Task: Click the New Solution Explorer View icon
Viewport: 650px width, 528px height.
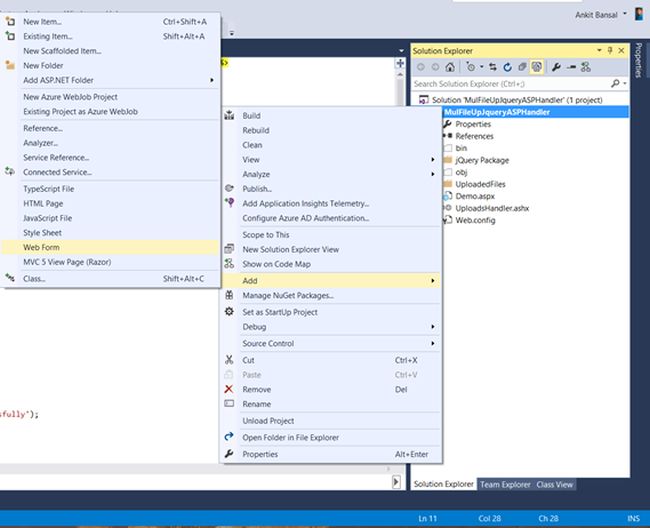Action: point(229,249)
